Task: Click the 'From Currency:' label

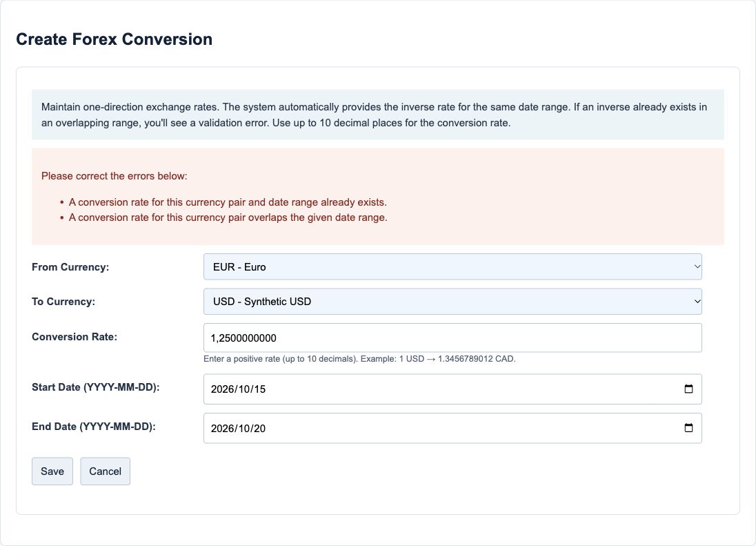Action: point(70,267)
